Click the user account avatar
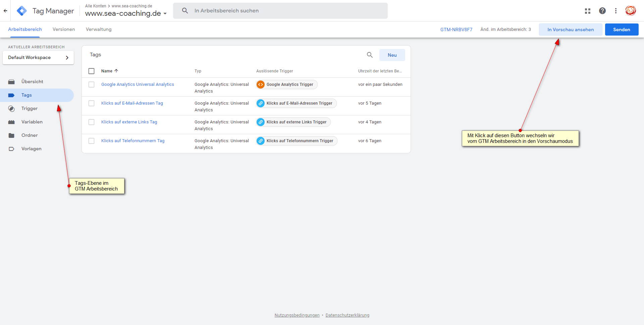 point(631,11)
